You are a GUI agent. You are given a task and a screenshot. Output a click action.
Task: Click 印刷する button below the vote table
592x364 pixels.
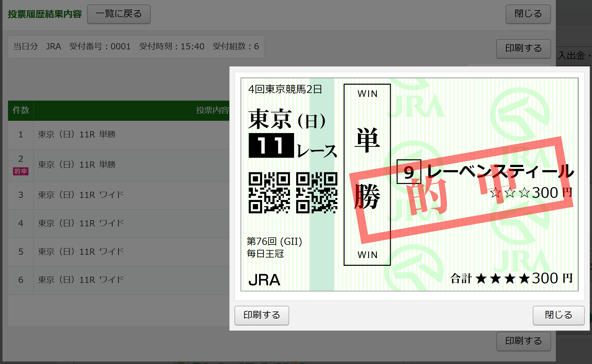point(523,341)
